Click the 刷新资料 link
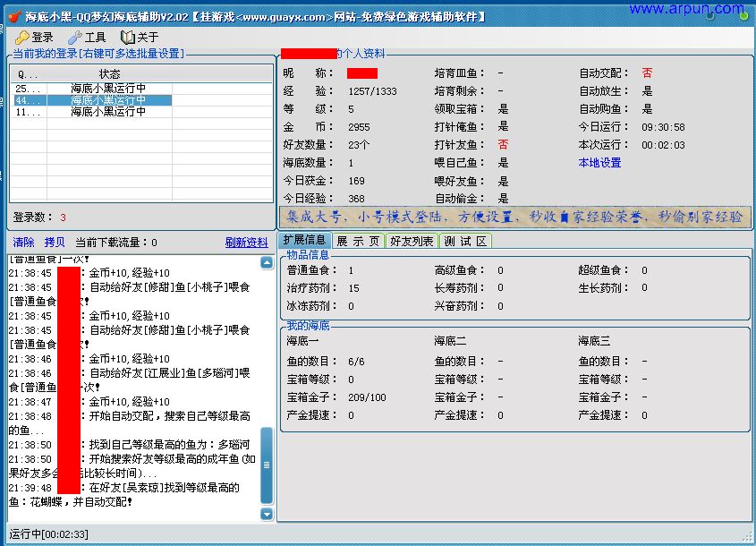 [246, 243]
